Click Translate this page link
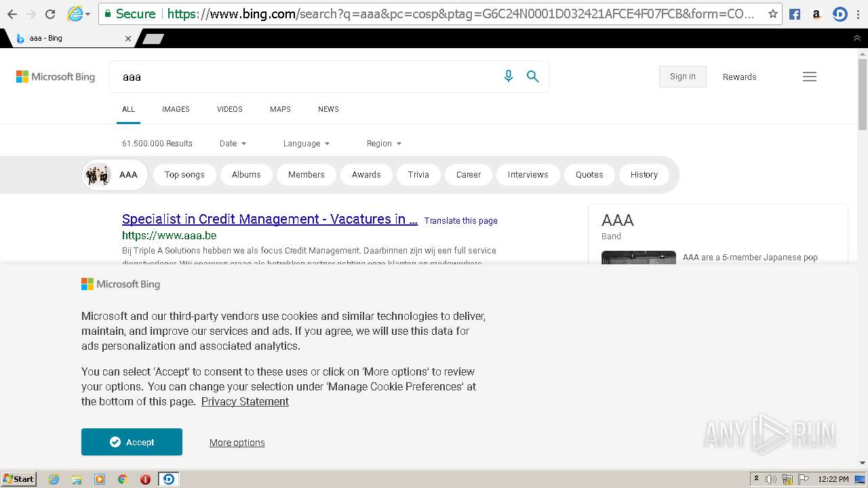This screenshot has height=488, width=868. click(x=461, y=221)
